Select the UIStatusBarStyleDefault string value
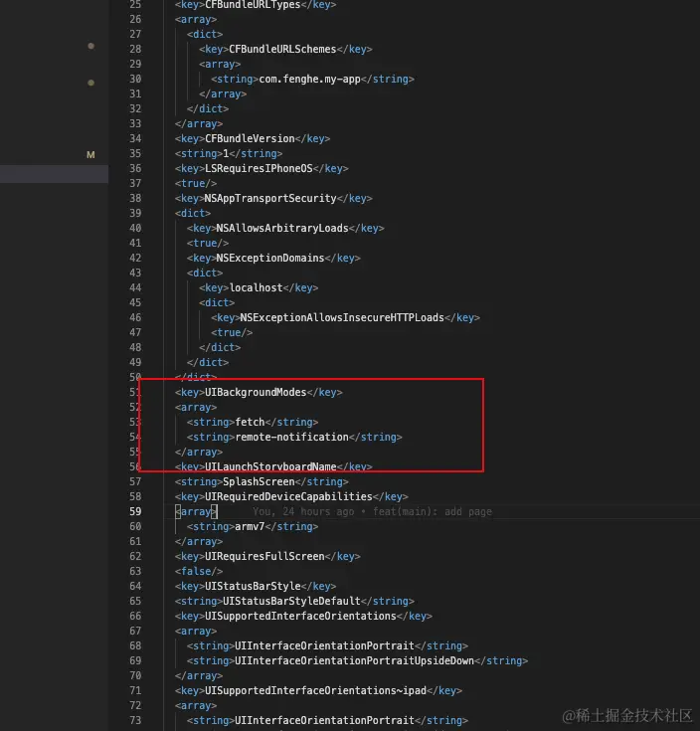Screen dimensions: 700x731 point(291,601)
